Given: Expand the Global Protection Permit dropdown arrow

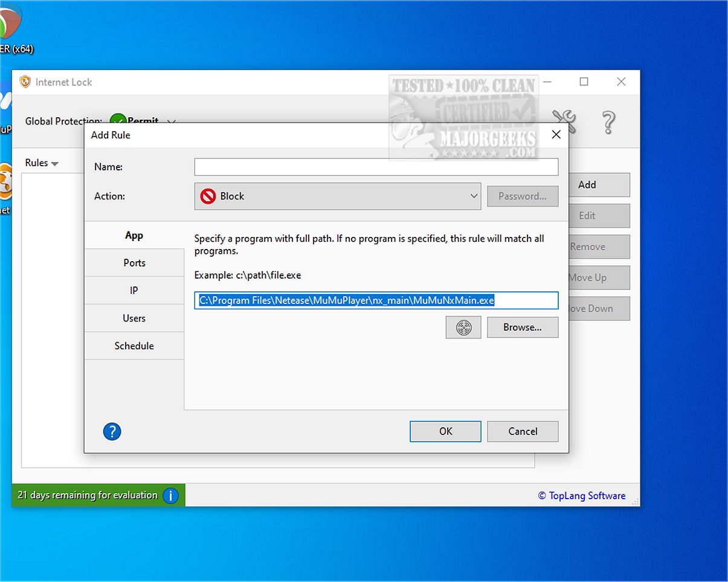Looking at the screenshot, I should 171,121.
